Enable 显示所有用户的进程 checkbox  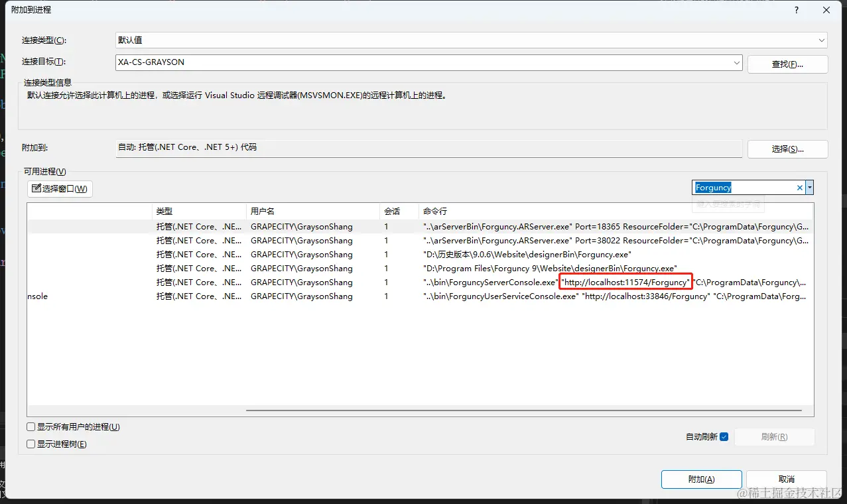click(x=31, y=427)
